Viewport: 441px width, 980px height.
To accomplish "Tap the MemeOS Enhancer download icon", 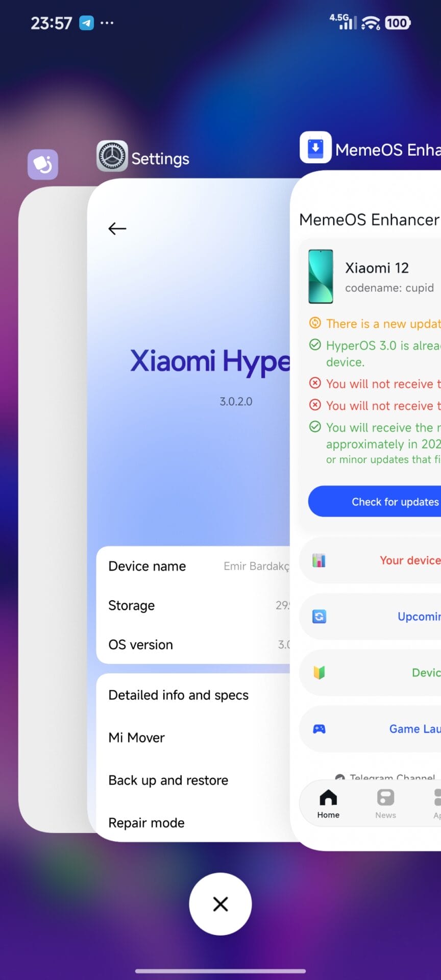I will click(315, 148).
